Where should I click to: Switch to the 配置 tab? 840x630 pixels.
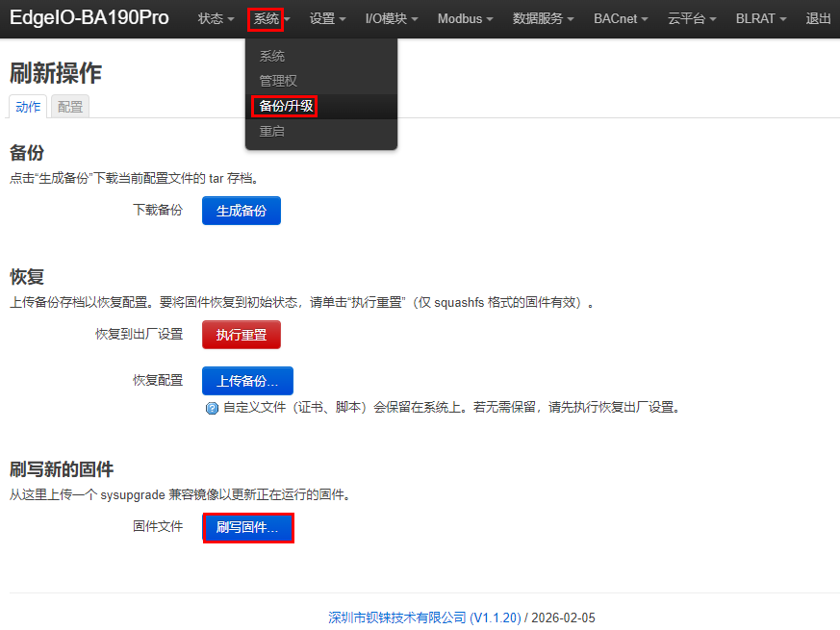[x=70, y=107]
